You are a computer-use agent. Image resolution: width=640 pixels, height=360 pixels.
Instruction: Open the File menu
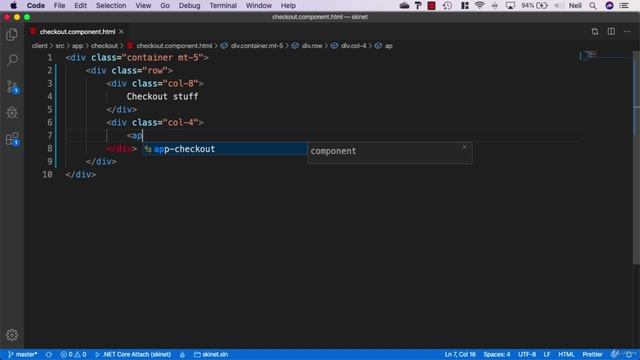(x=60, y=6)
